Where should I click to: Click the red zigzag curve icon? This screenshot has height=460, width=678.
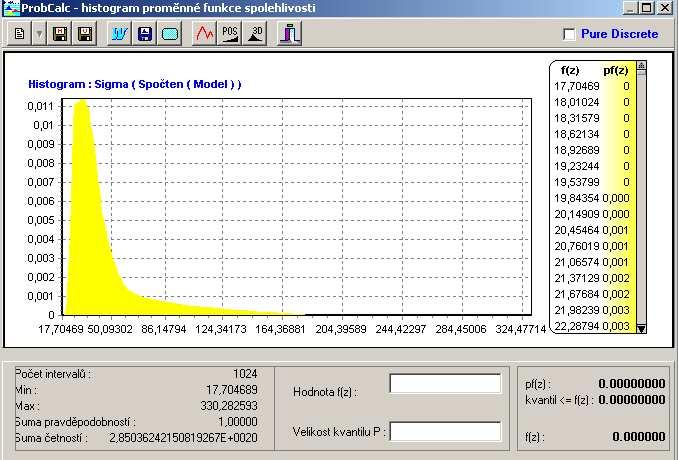[x=205, y=34]
